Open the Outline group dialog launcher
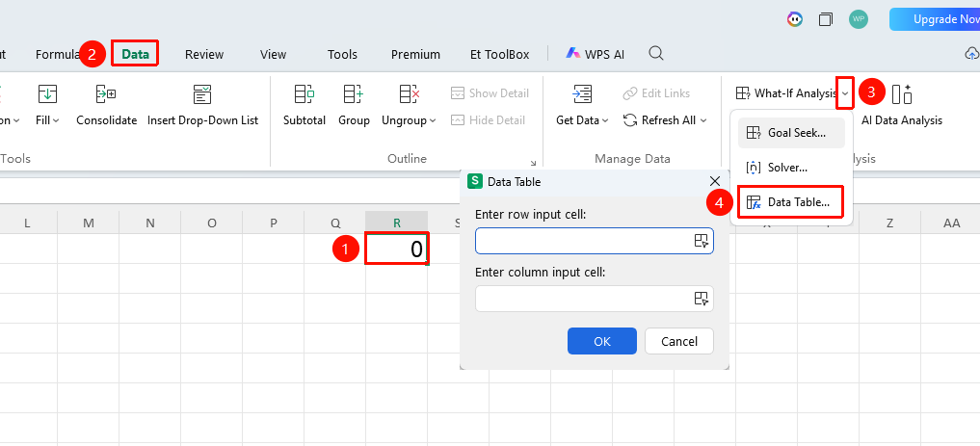The image size is (980, 446). [533, 163]
